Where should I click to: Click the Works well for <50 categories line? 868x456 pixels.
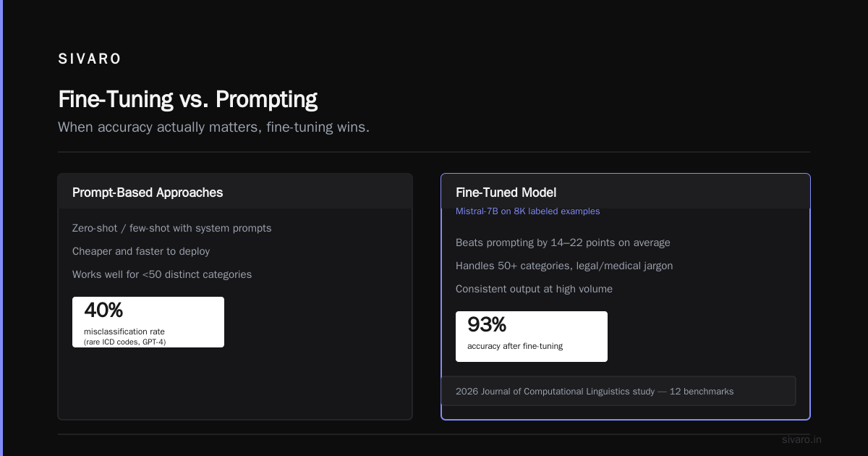coord(162,274)
